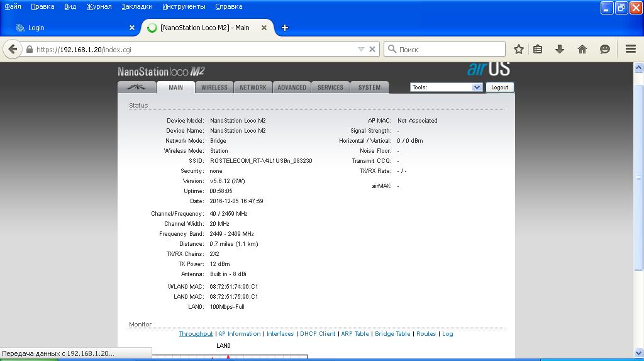This screenshot has width=644, height=361.
Task: Focus the Поиск search field
Action: [445, 49]
